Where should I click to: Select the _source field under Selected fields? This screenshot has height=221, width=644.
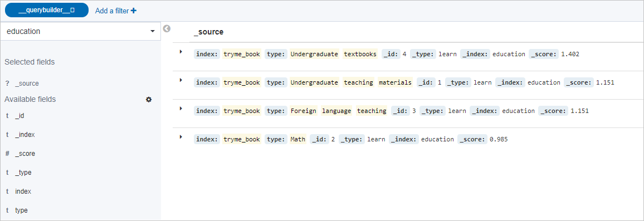tap(27, 84)
